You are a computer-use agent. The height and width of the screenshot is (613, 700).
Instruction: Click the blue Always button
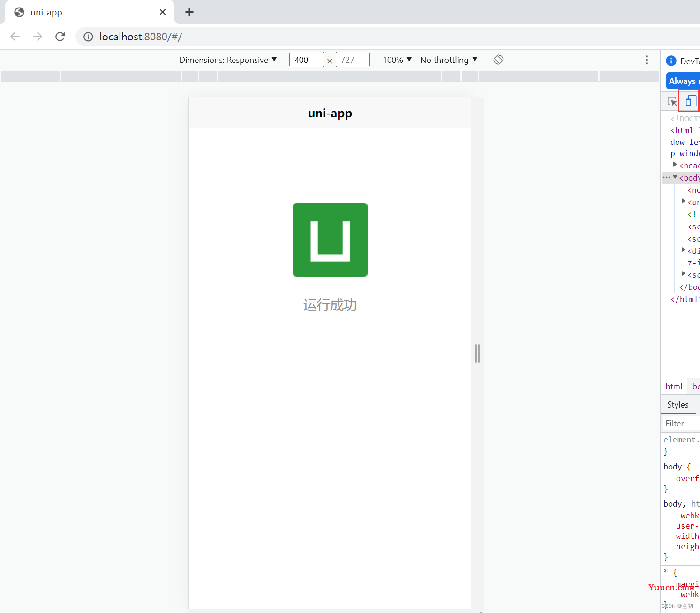tap(683, 81)
